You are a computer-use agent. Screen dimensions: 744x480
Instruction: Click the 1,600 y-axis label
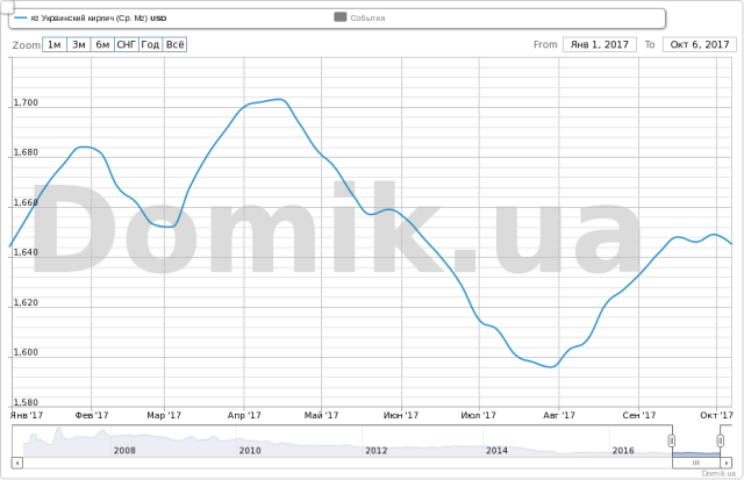(25, 352)
